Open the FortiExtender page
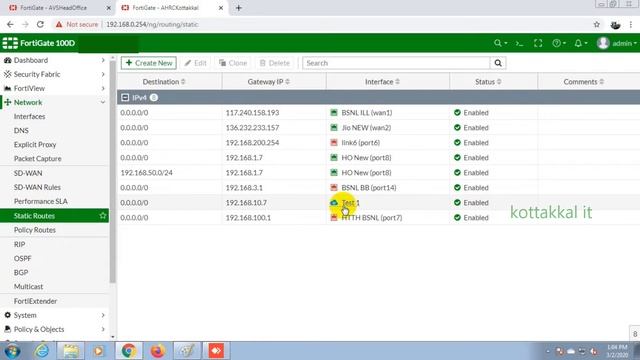Image resolution: width=640 pixels, height=360 pixels. 35,301
